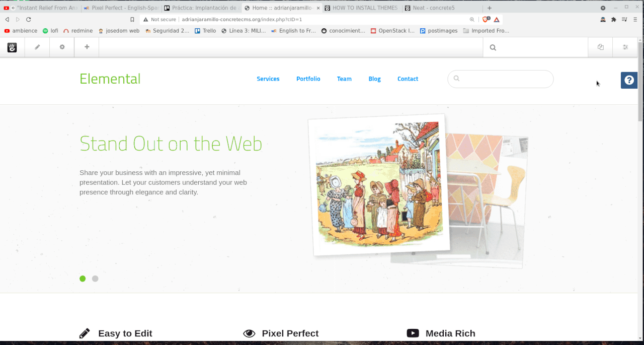Open English to Fr... bookmark

click(x=293, y=31)
